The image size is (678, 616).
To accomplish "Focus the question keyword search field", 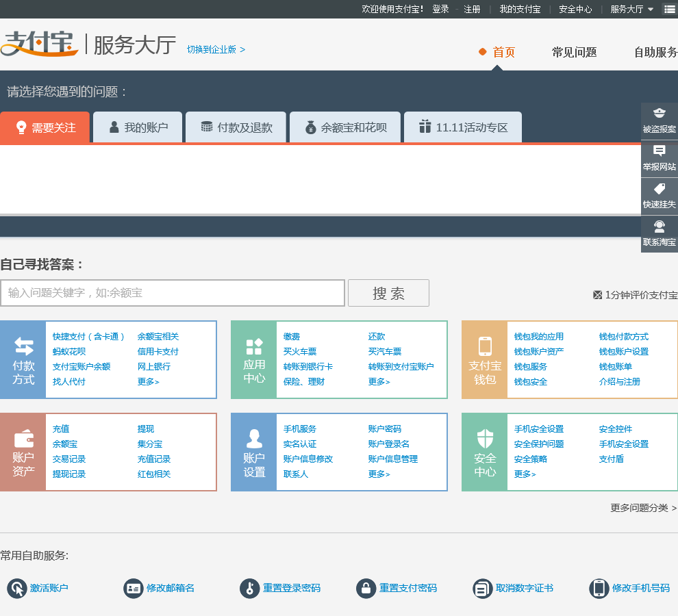I will click(x=173, y=293).
